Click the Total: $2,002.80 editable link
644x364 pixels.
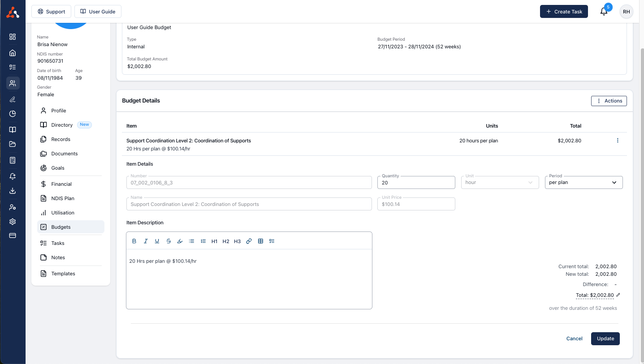pos(595,295)
